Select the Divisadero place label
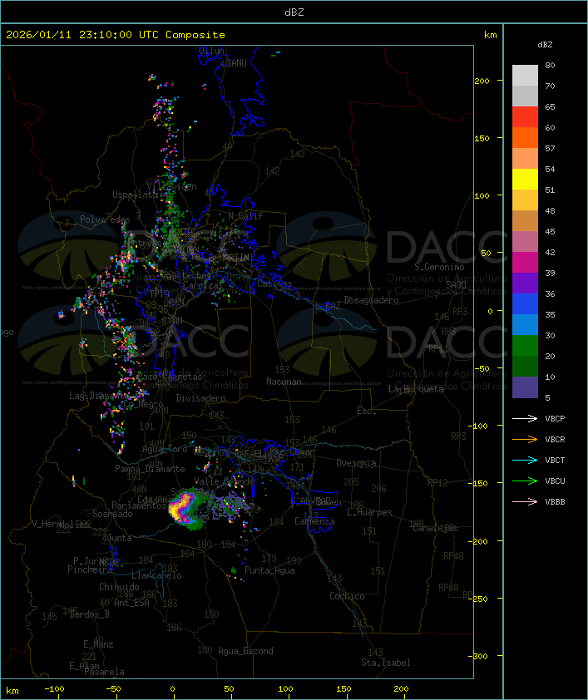Image resolution: width=588 pixels, height=700 pixels. pyautogui.click(x=201, y=398)
